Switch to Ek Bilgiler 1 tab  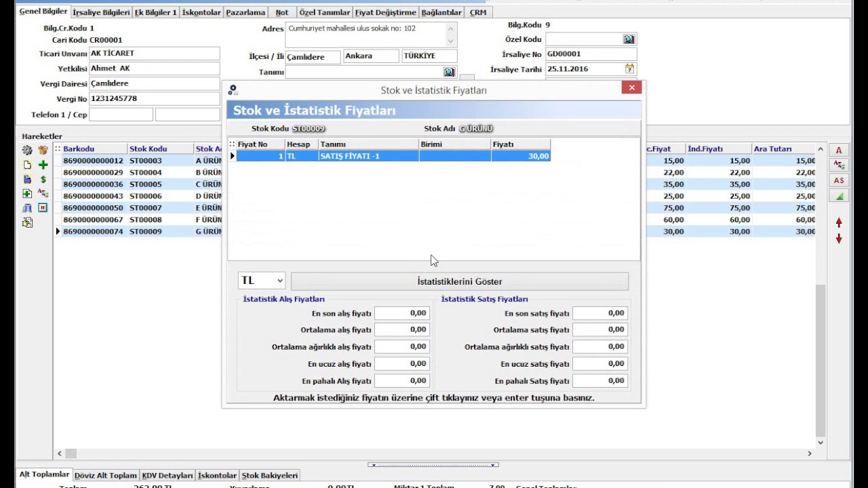click(156, 12)
